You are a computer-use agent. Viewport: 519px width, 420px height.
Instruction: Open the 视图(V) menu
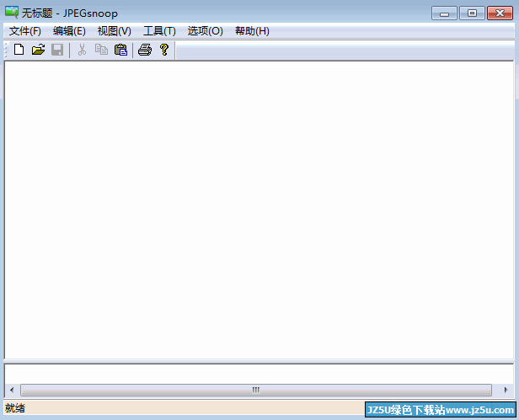point(115,31)
